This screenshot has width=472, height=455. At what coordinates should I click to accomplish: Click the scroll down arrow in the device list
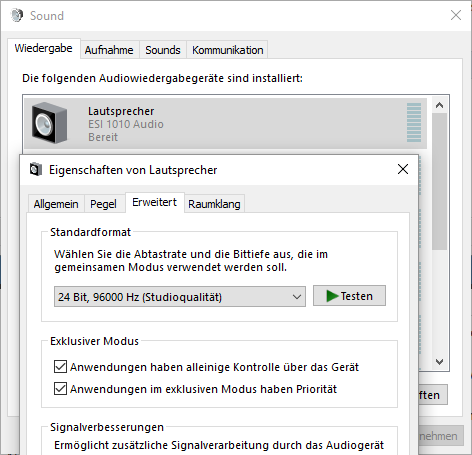coord(439,362)
